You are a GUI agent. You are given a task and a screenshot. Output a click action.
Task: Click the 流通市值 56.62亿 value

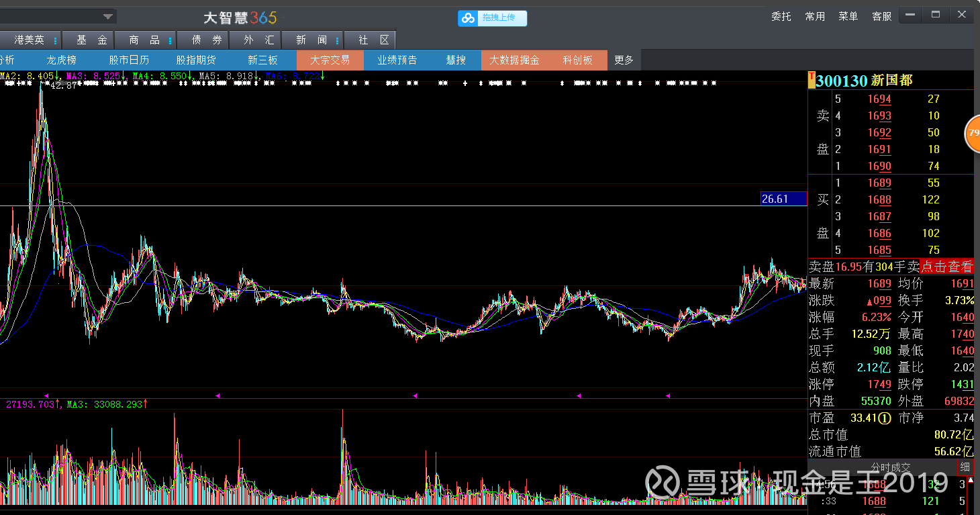(954, 451)
